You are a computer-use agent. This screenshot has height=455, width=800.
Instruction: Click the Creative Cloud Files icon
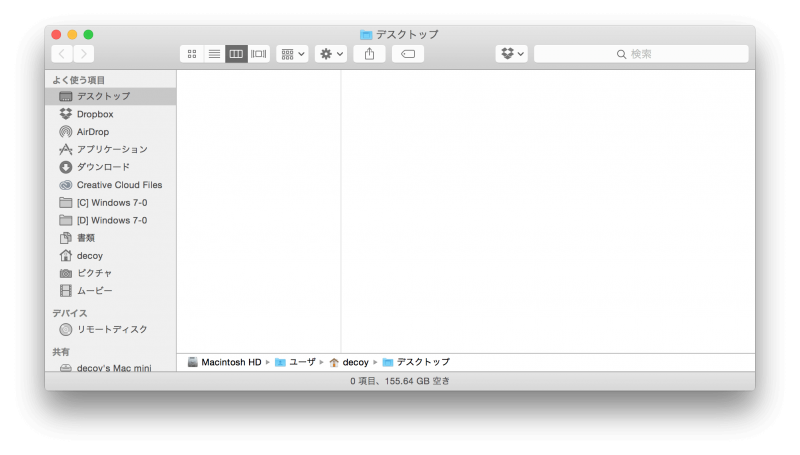point(65,185)
